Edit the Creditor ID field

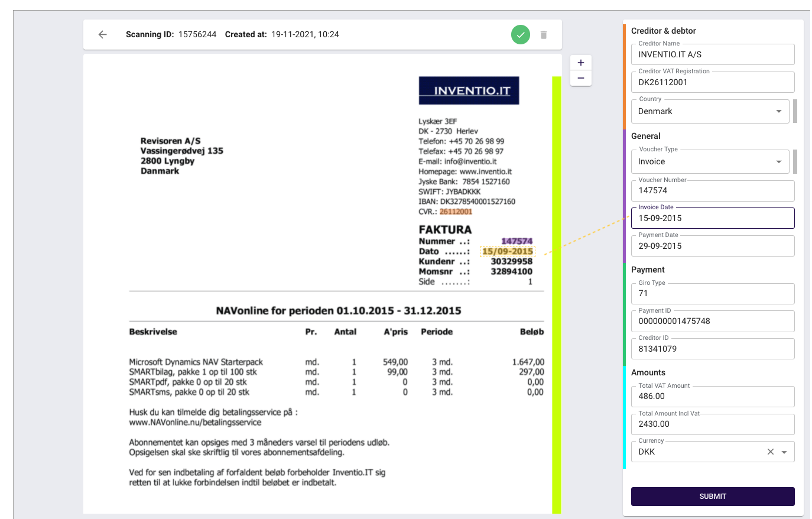tap(713, 349)
